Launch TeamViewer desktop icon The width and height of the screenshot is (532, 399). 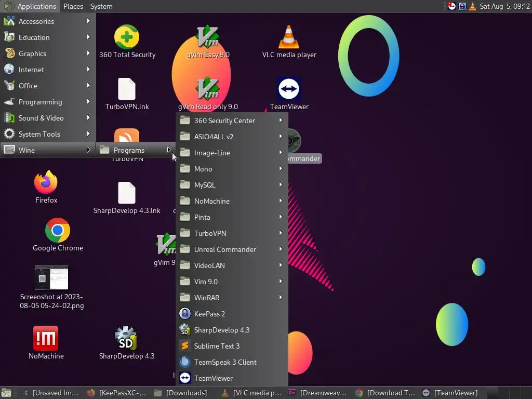(x=289, y=94)
